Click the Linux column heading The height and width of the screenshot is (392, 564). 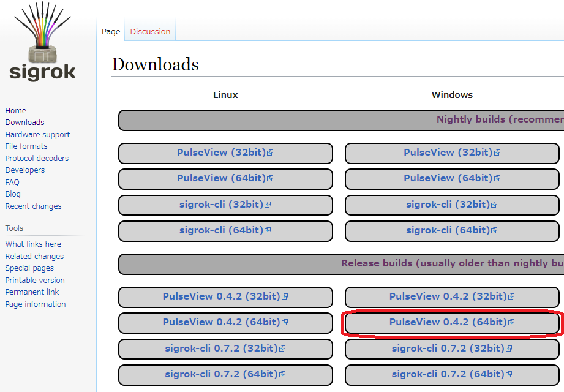225,95
